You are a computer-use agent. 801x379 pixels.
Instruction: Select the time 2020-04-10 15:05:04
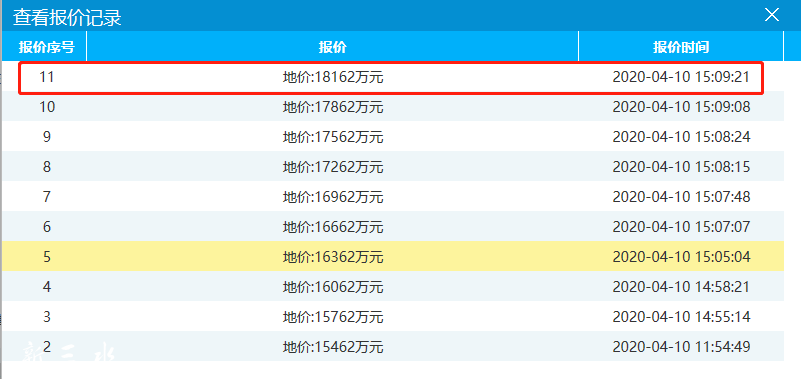coord(681,256)
